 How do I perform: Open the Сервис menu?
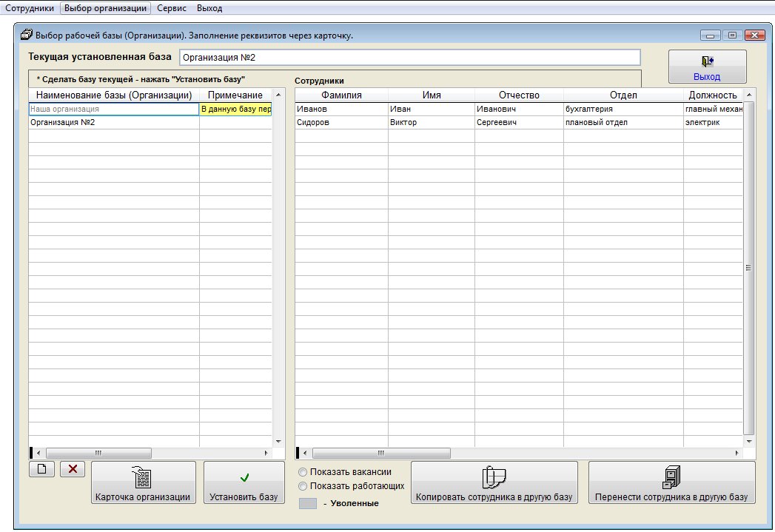click(172, 8)
